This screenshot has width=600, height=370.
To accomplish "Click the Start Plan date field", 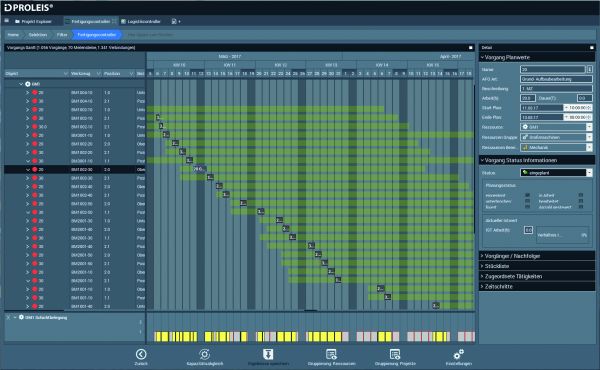I will 541,108.
